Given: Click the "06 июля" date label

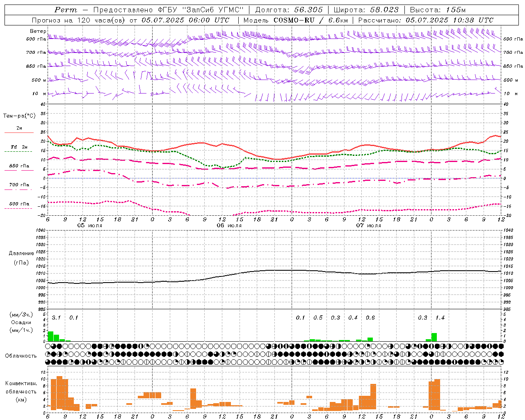Looking at the screenshot, I should [x=229, y=226].
